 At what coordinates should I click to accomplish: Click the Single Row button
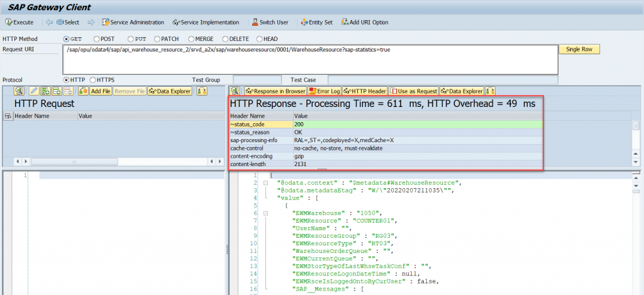coord(579,49)
